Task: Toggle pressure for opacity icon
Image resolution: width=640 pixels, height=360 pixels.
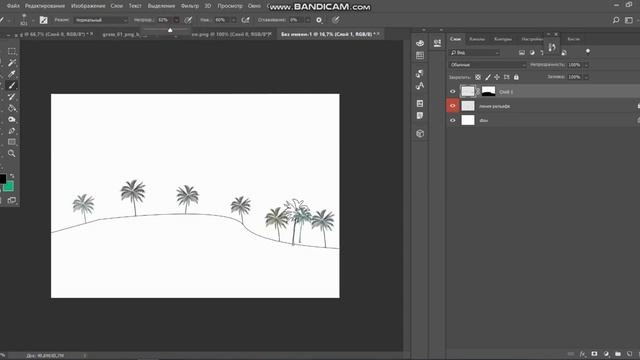Action: (188, 20)
